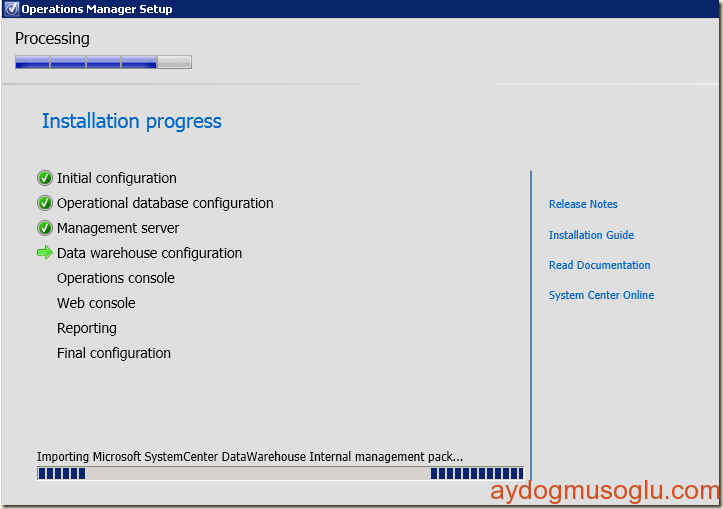Screen dimensions: 723x509
Task: Select the Initial configuration step label
Action: [116, 178]
